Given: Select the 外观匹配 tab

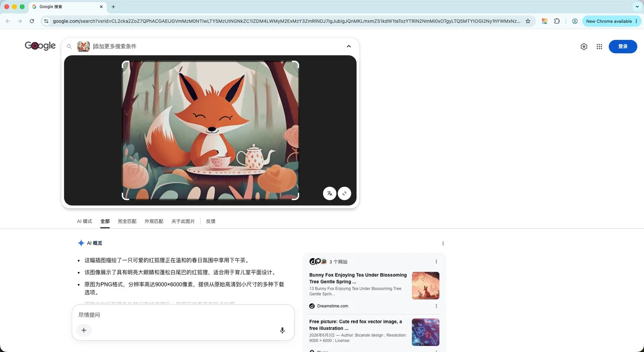Looking at the screenshot, I should (x=154, y=221).
